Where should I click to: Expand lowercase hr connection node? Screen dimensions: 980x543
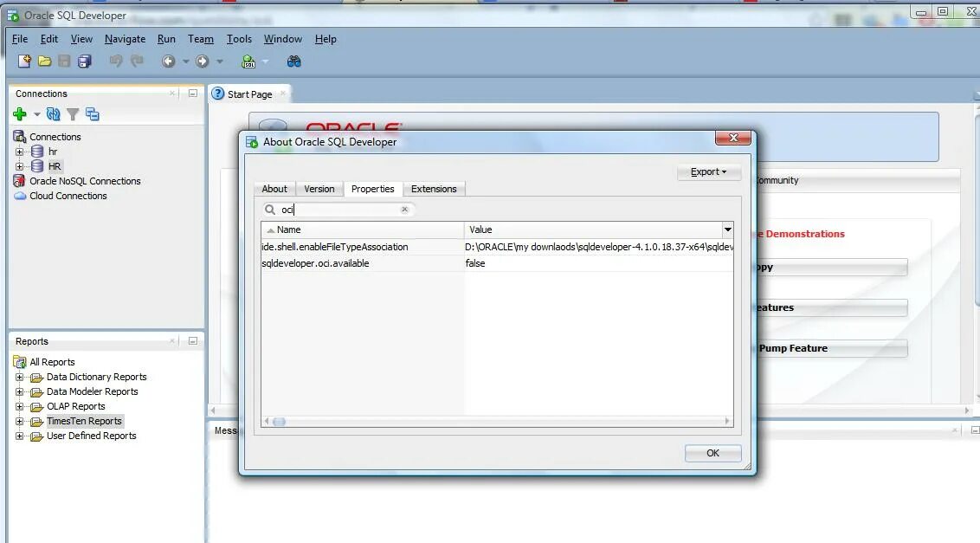(19, 152)
